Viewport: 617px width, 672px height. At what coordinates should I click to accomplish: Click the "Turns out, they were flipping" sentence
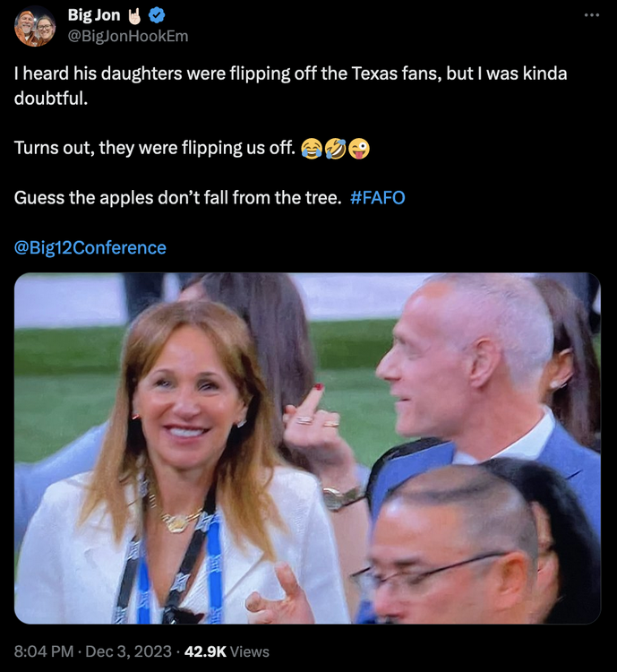(152, 148)
